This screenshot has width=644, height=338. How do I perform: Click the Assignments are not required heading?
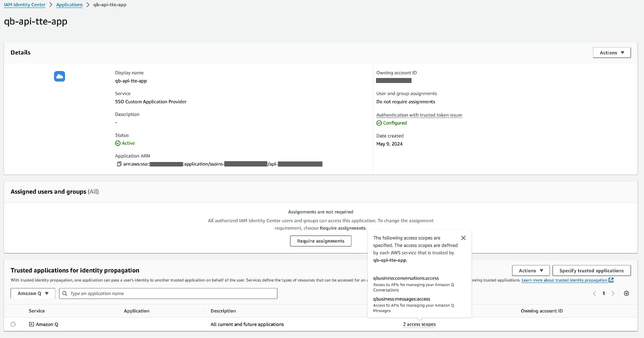click(320, 212)
